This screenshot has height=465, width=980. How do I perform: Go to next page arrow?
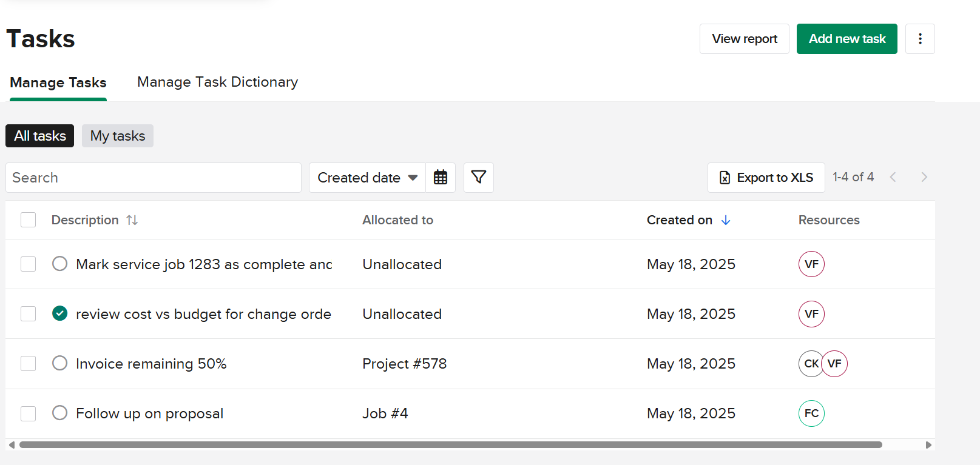coord(924,177)
